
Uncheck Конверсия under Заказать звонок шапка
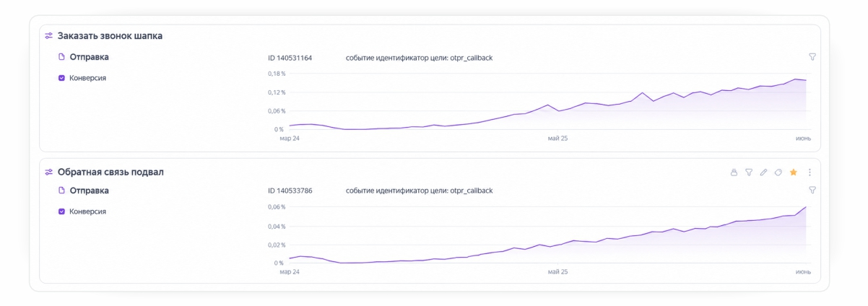(62, 78)
